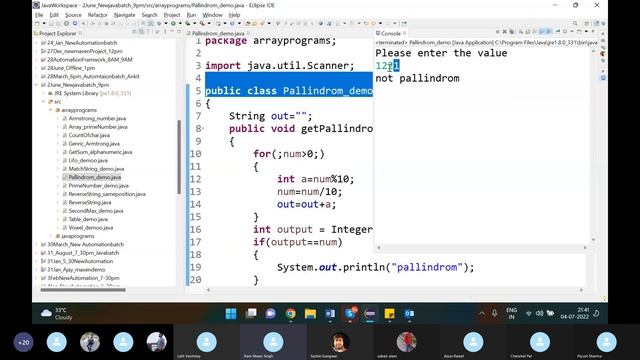Click the Console horizontal scroll right arrow
640x360 pixels.
(x=584, y=247)
